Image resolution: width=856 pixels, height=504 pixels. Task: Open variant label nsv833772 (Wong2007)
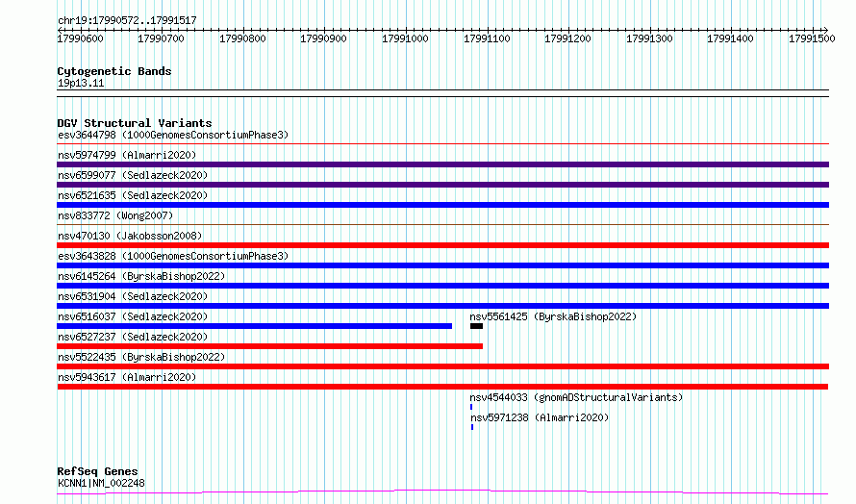click(115, 215)
